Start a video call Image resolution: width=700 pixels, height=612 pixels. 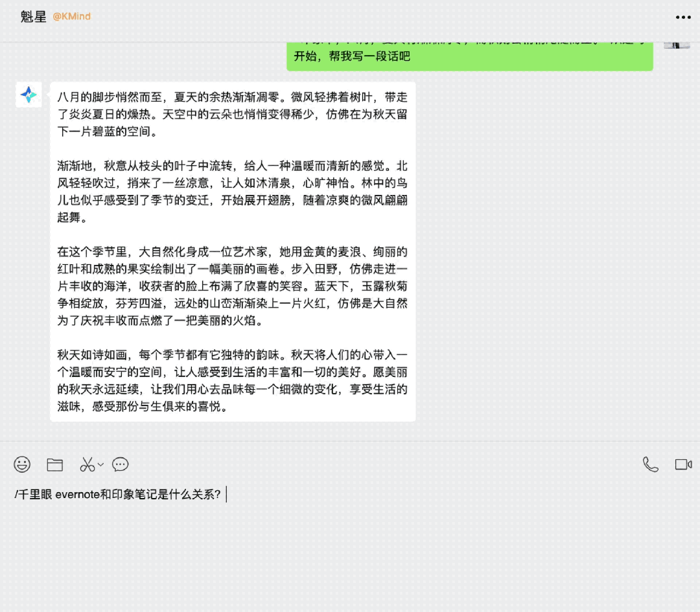tap(684, 465)
